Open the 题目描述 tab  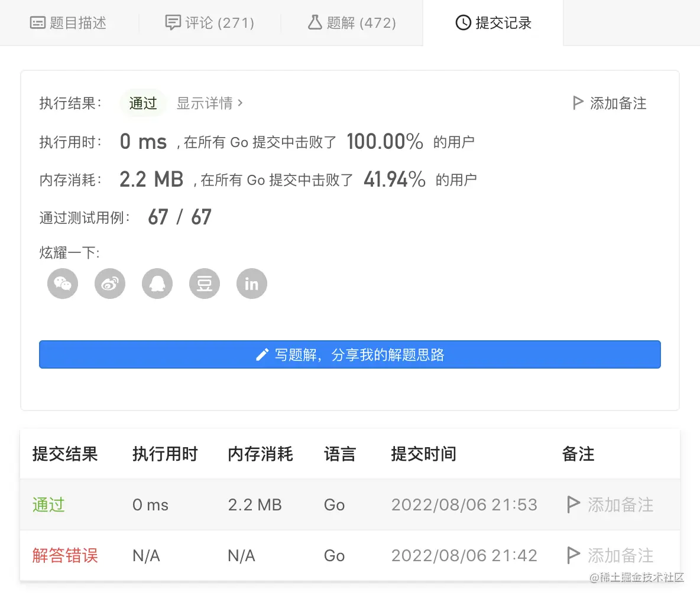pos(69,23)
